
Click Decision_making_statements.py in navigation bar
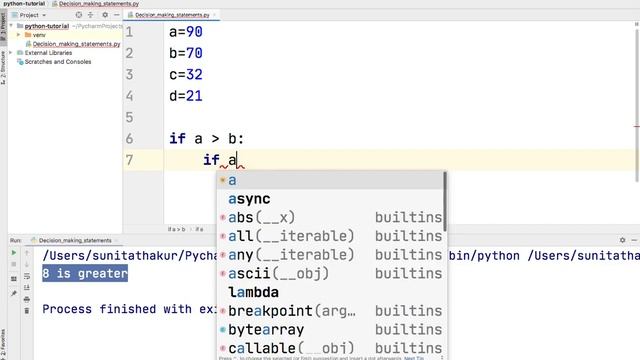(x=98, y=4)
